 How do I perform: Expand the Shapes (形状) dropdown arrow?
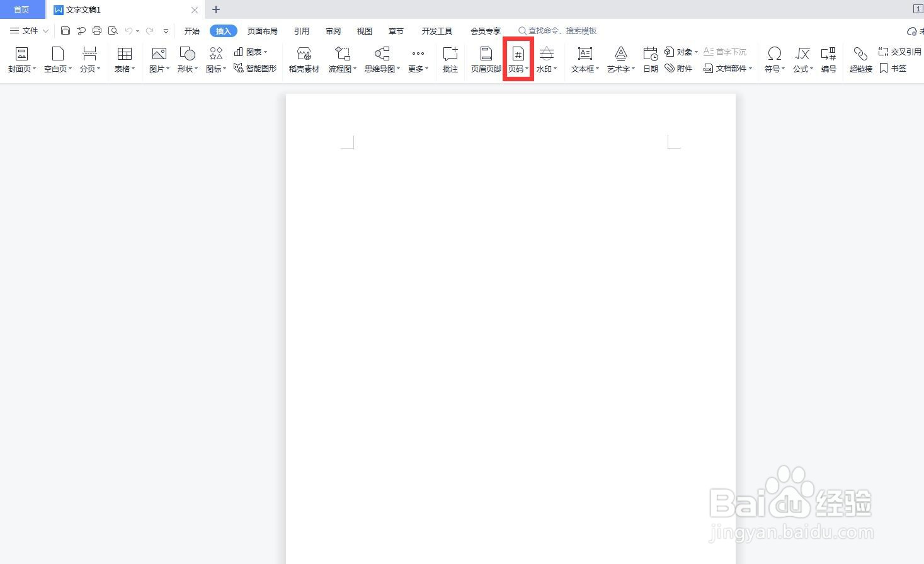[196, 69]
